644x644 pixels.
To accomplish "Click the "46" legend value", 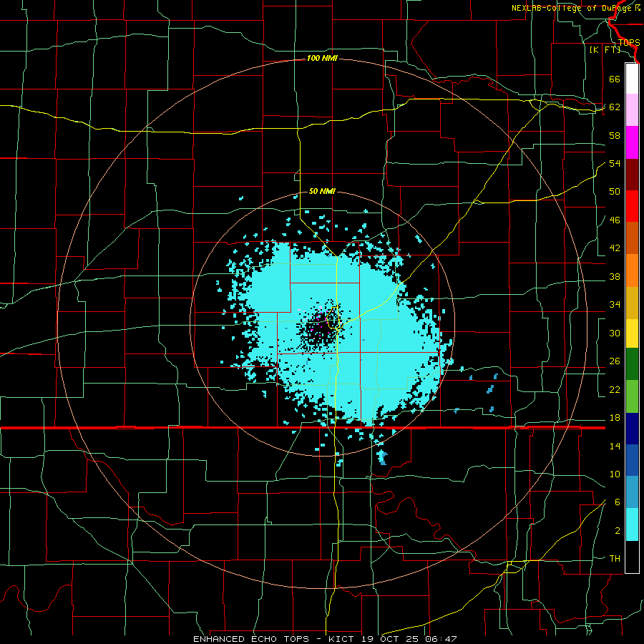I will click(x=615, y=220).
